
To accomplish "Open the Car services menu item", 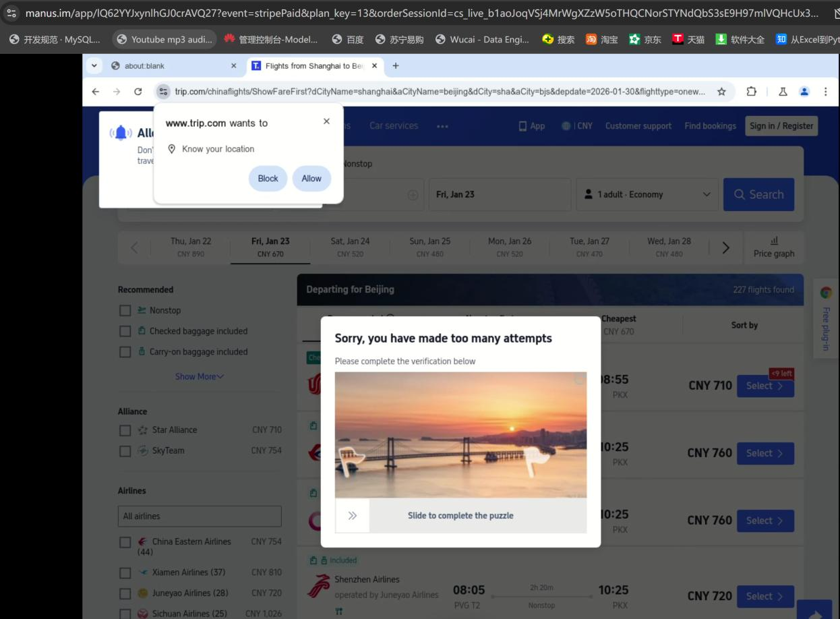I will pyautogui.click(x=394, y=126).
